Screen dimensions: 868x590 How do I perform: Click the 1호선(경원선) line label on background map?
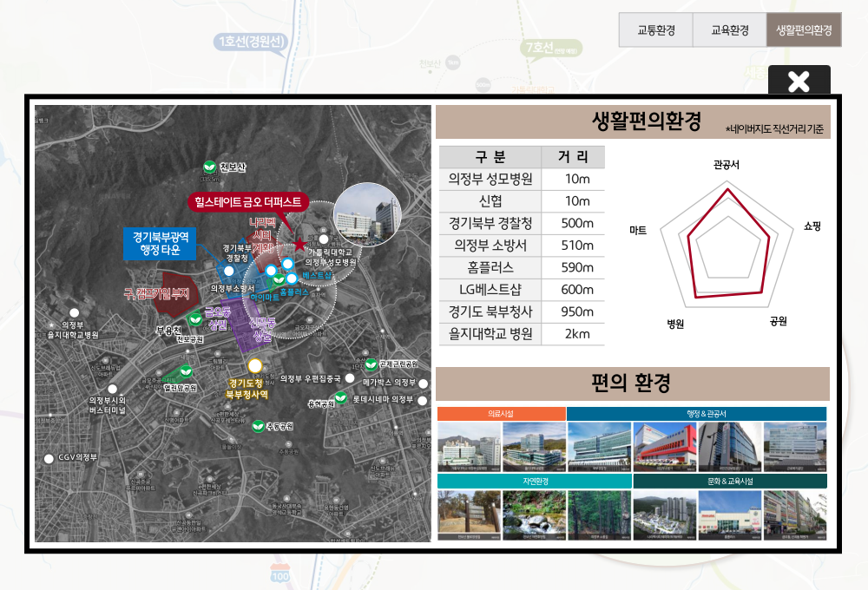(x=252, y=42)
